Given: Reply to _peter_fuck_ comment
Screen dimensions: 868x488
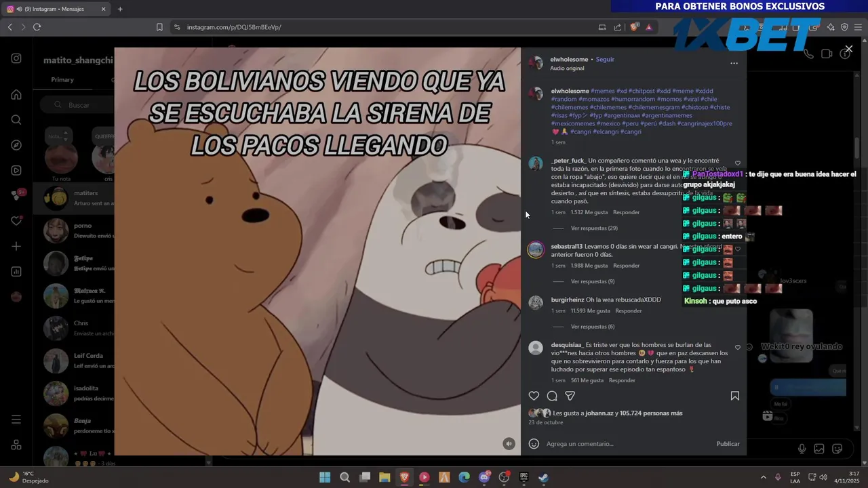Looking at the screenshot, I should pyautogui.click(x=626, y=212).
